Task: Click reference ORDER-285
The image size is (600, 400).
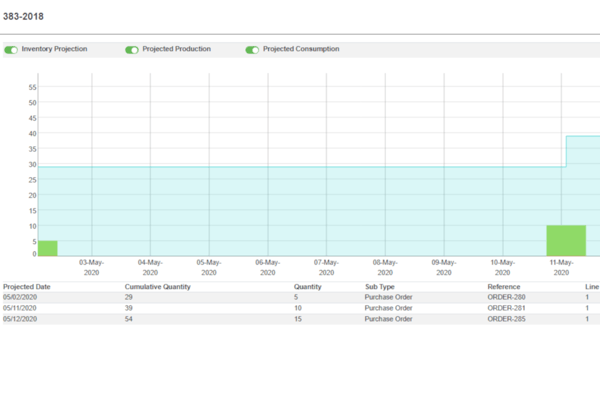Action: [x=506, y=319]
